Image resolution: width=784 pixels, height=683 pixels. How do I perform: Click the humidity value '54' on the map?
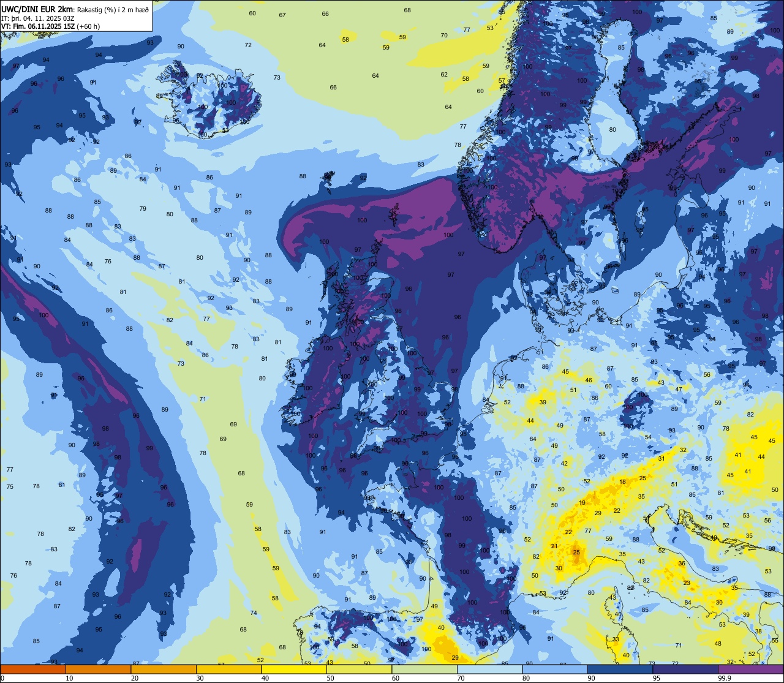(x=648, y=437)
